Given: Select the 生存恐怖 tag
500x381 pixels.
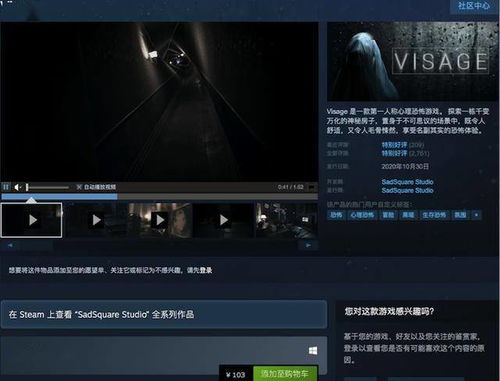Looking at the screenshot, I should pyautogui.click(x=434, y=215).
